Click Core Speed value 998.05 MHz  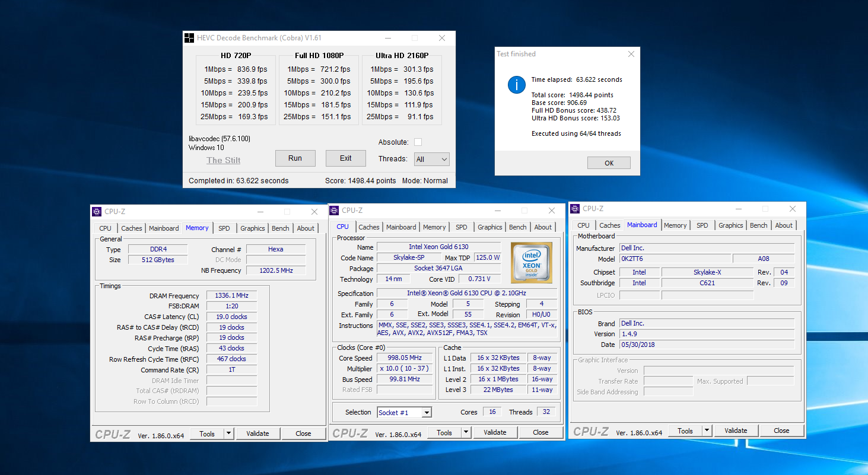click(405, 358)
